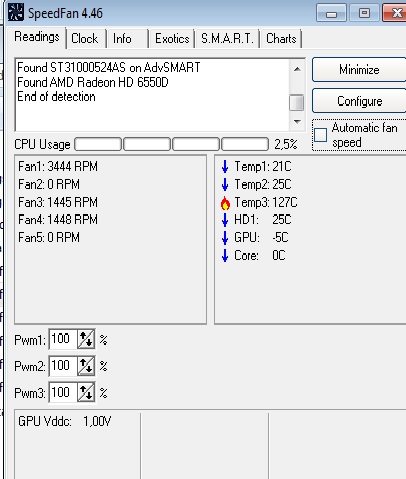This screenshot has width=406, height=479.
Task: Click the blue arrow icon beside Core temperature
Action: point(225,256)
